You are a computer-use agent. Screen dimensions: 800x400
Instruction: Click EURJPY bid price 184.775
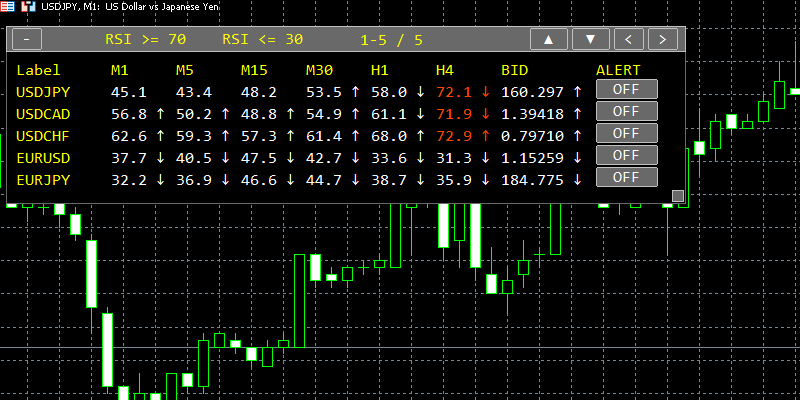(x=533, y=180)
